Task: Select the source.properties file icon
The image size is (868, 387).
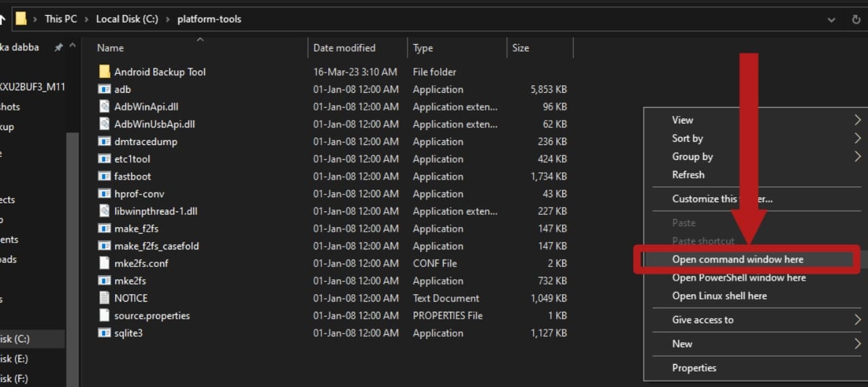Action: [104, 316]
